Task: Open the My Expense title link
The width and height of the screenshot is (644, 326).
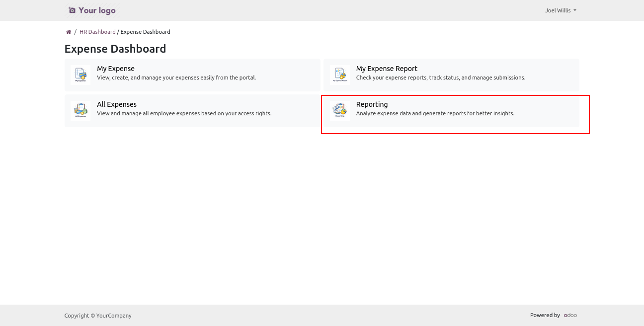Action: click(116, 69)
